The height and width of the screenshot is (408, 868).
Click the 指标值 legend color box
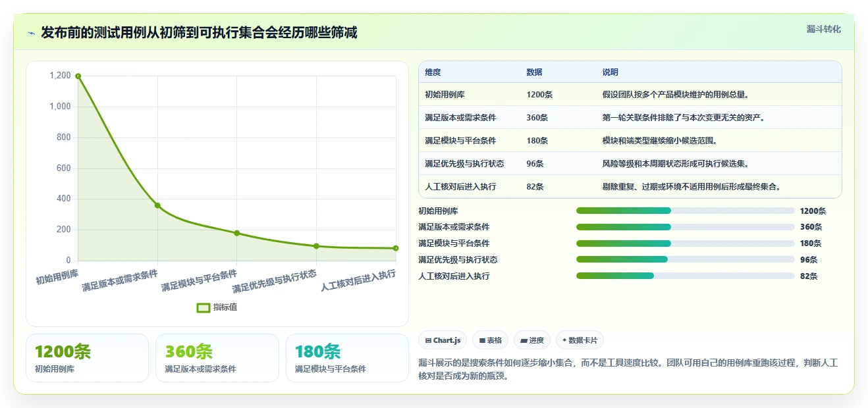point(203,307)
